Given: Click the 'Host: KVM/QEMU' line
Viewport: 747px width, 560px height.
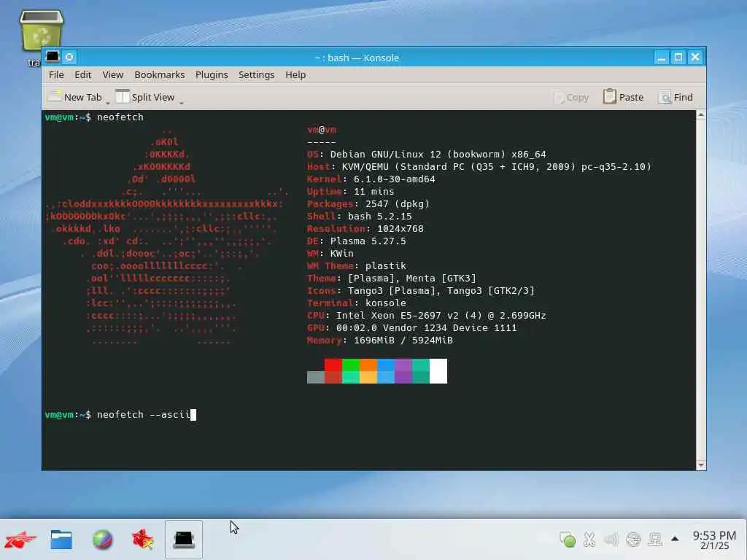Looking at the screenshot, I should pyautogui.click(x=479, y=167).
